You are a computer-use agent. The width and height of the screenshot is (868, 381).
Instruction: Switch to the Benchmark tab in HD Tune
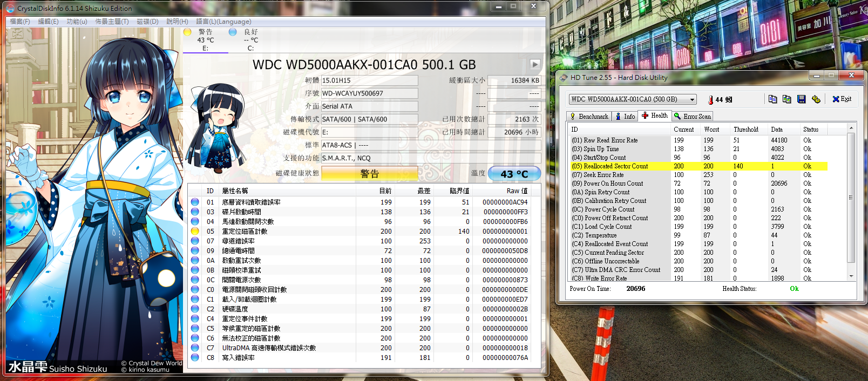589,116
